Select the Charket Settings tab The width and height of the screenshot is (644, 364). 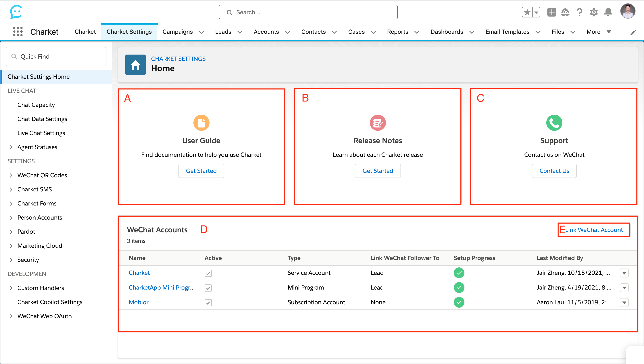pyautogui.click(x=129, y=32)
